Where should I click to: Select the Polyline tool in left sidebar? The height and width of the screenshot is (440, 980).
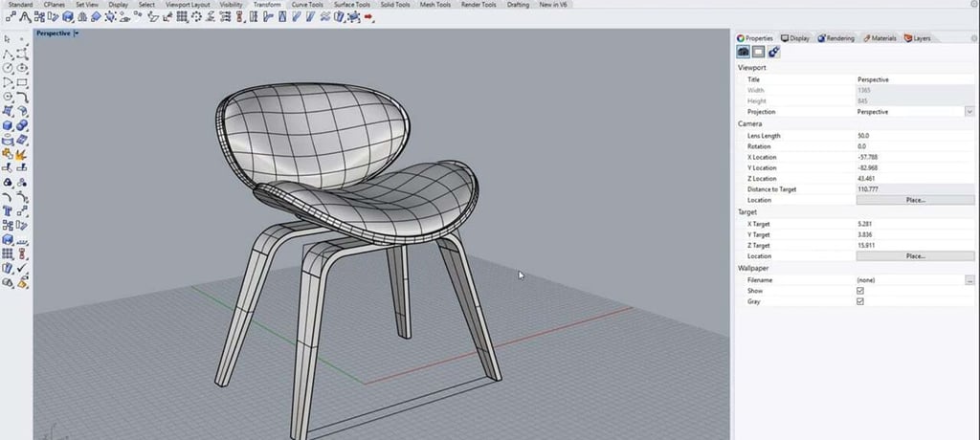[x=8, y=54]
